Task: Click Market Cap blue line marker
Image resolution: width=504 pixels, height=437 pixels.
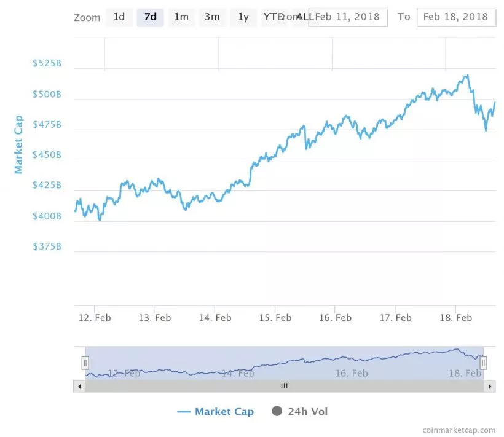Action: pos(183,412)
